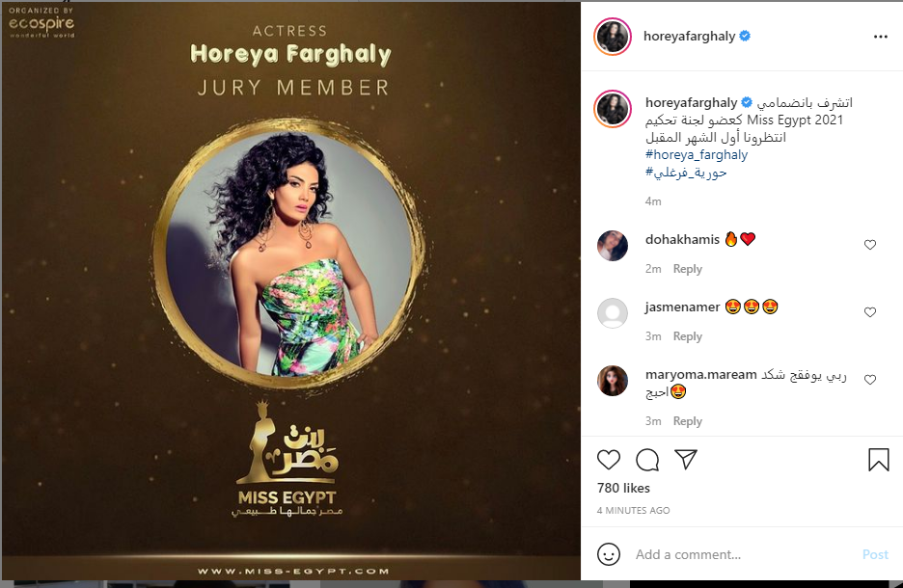View the 780 likes list
This screenshot has width=903, height=588.
tap(623, 488)
